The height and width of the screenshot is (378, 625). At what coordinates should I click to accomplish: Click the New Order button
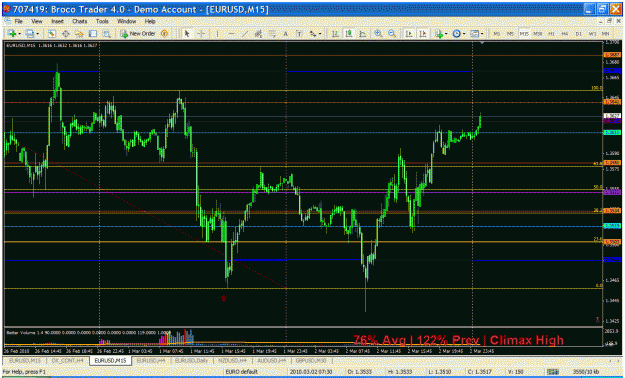click(x=138, y=34)
